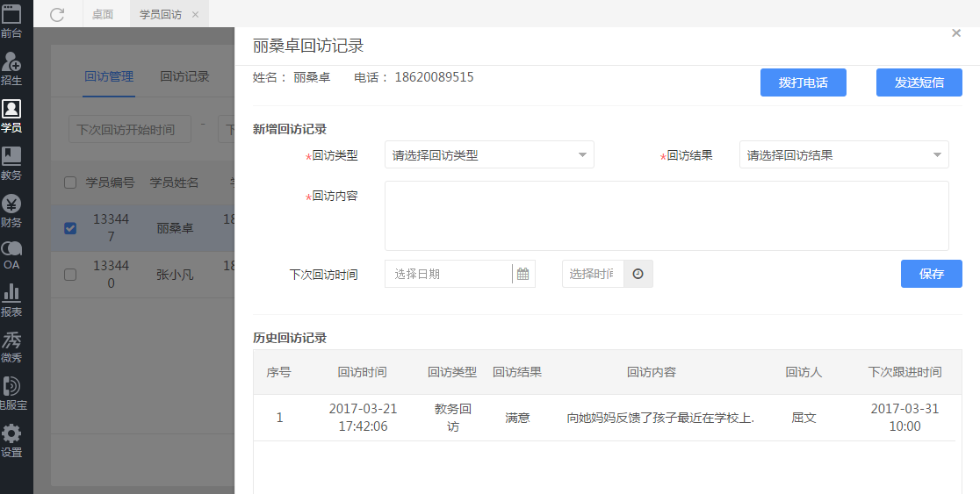Open the 电服宝 sidebar module
The width and height of the screenshot is (980, 494).
(11, 394)
